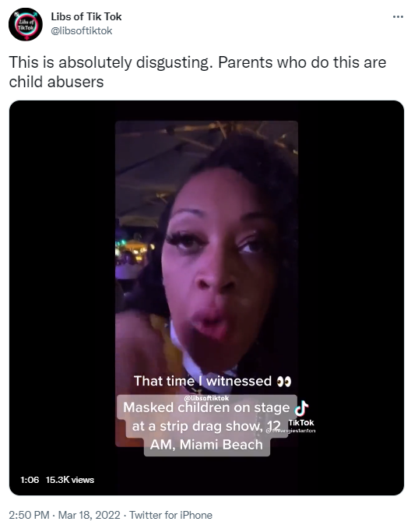
Task: Click the "child abusers" tweet text line
Action: point(56,82)
